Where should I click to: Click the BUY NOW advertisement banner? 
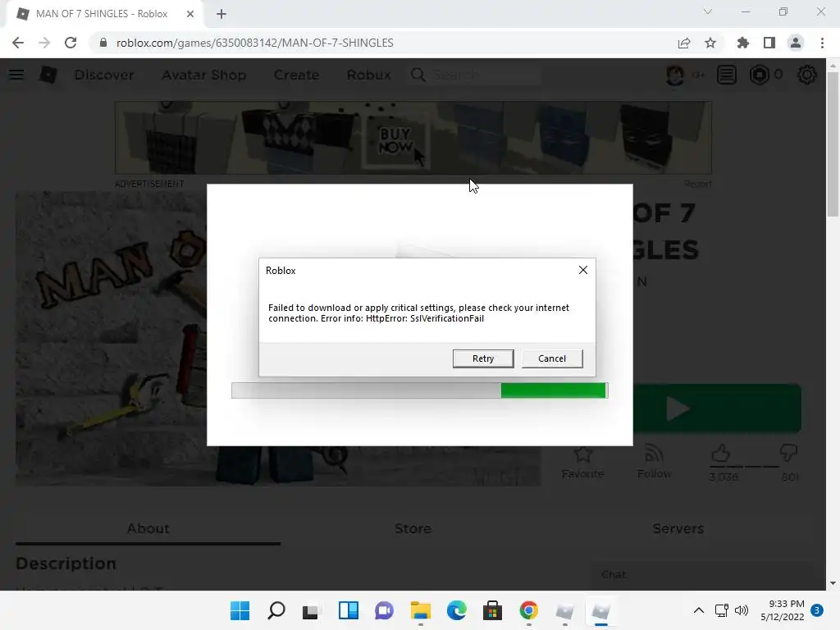[x=413, y=138]
